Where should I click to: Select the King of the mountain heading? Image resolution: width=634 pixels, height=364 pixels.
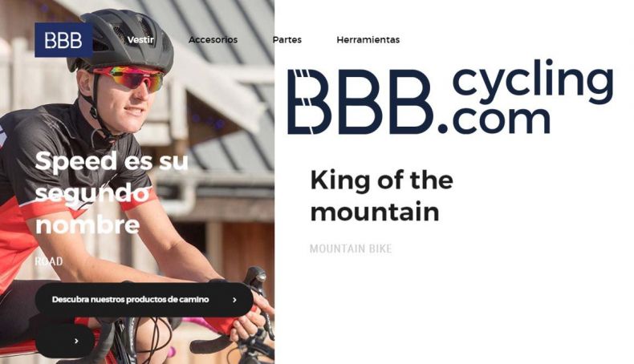coord(381,196)
